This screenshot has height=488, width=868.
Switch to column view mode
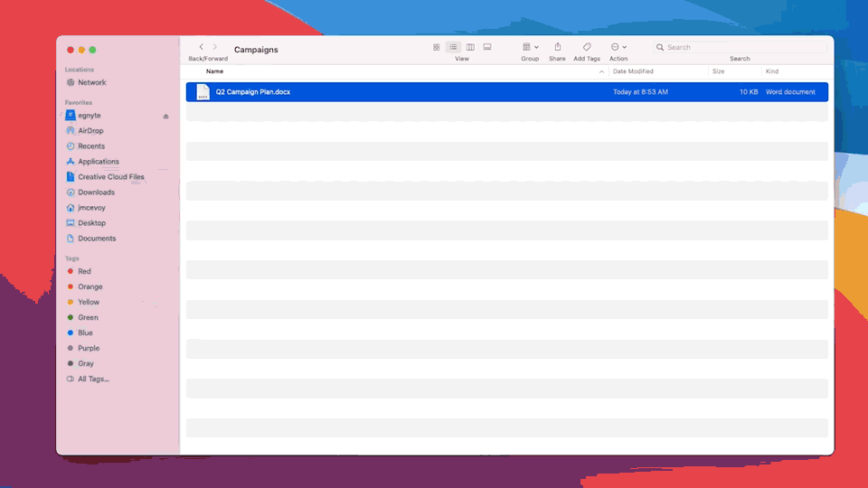pos(470,47)
